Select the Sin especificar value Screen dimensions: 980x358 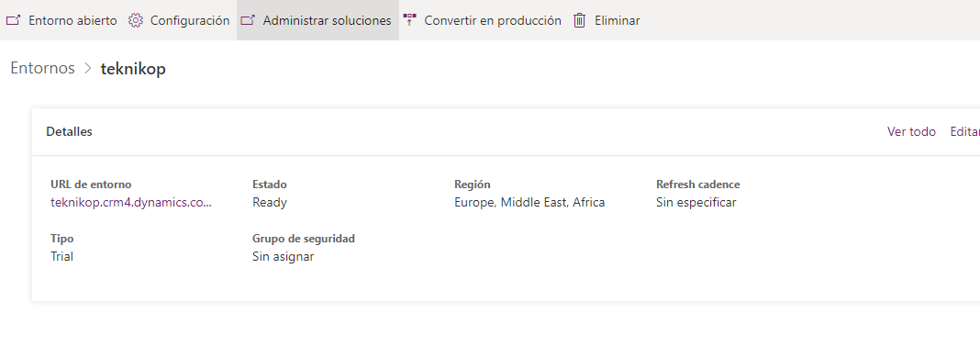[x=696, y=203]
